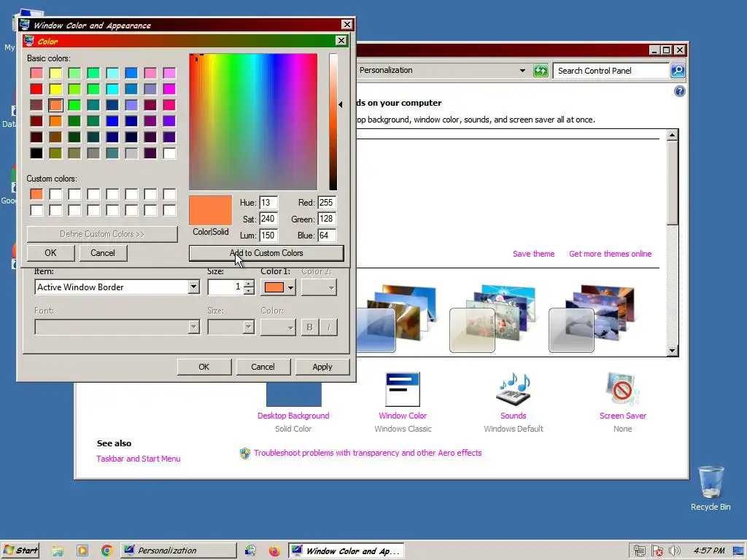Image resolution: width=747 pixels, height=560 pixels.
Task: Click the network computers tray icon
Action: pos(639,551)
